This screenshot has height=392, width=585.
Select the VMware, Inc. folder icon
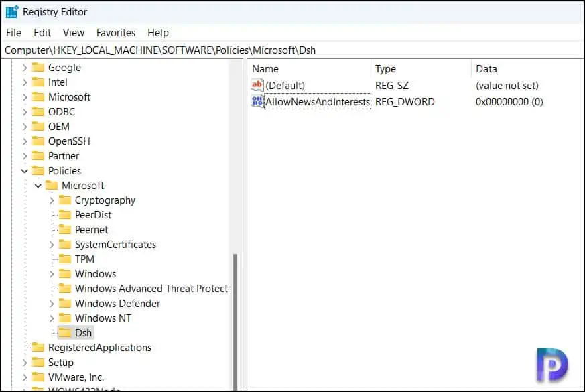(38, 377)
